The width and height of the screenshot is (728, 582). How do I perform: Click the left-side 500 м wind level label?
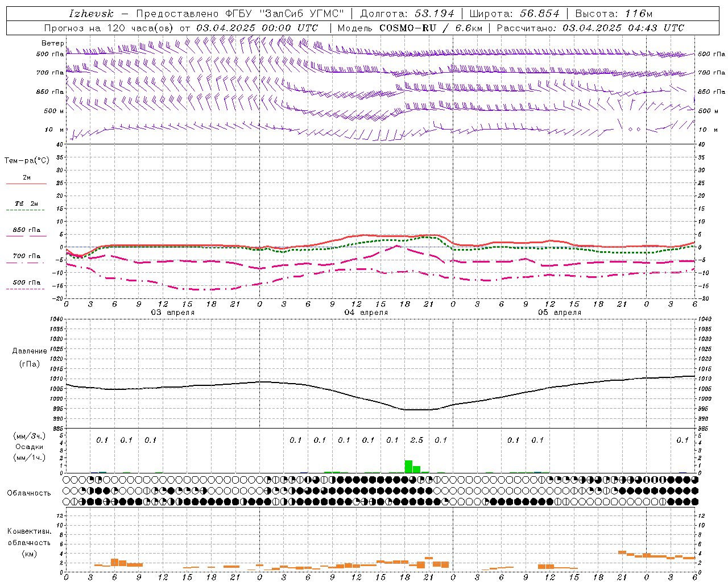(x=53, y=111)
